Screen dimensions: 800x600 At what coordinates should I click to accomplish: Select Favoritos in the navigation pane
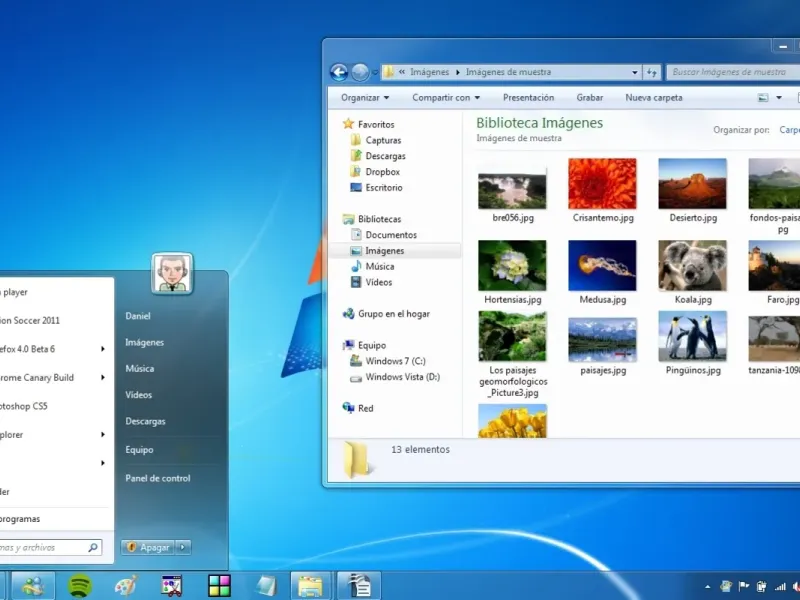pos(376,124)
